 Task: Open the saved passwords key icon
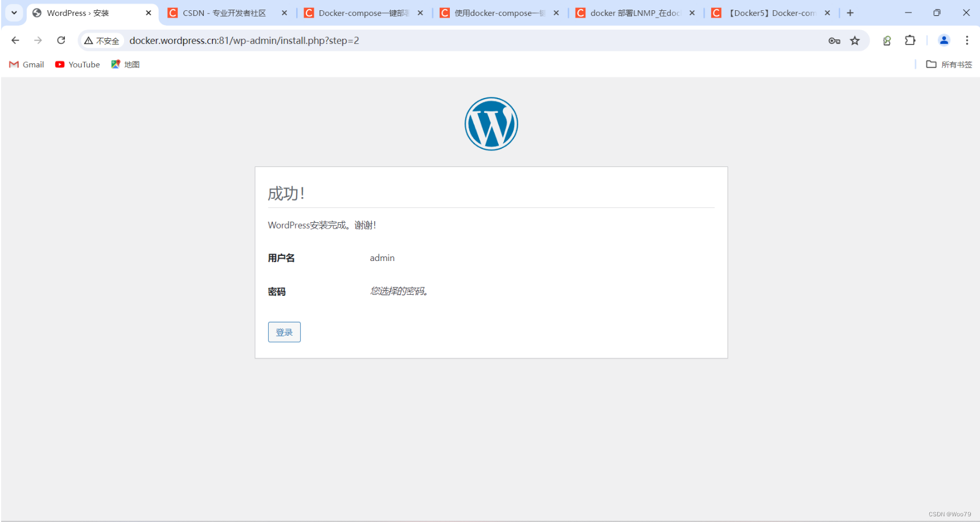(834, 40)
